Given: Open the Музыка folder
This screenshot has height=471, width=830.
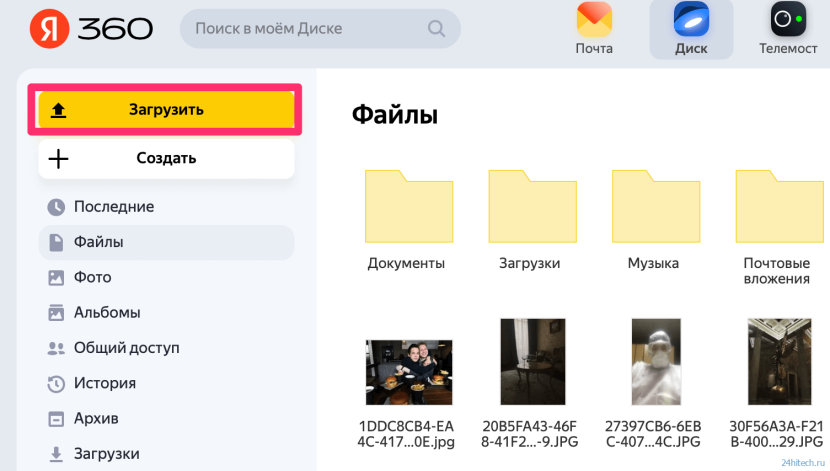Looking at the screenshot, I should pyautogui.click(x=653, y=205).
